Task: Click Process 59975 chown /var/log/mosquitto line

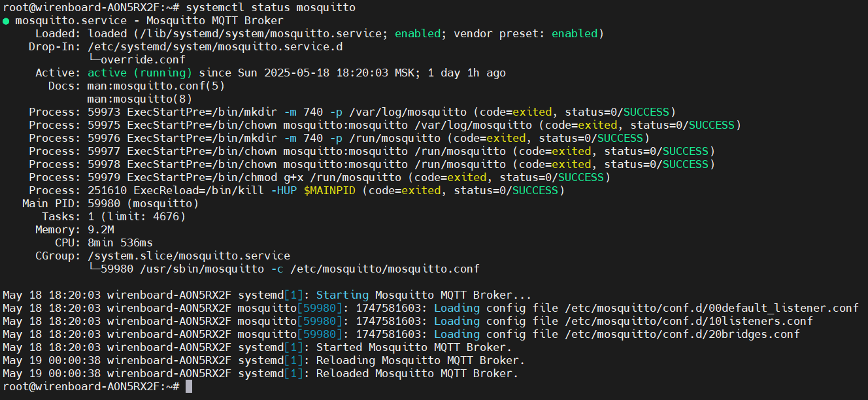Action: [385, 125]
